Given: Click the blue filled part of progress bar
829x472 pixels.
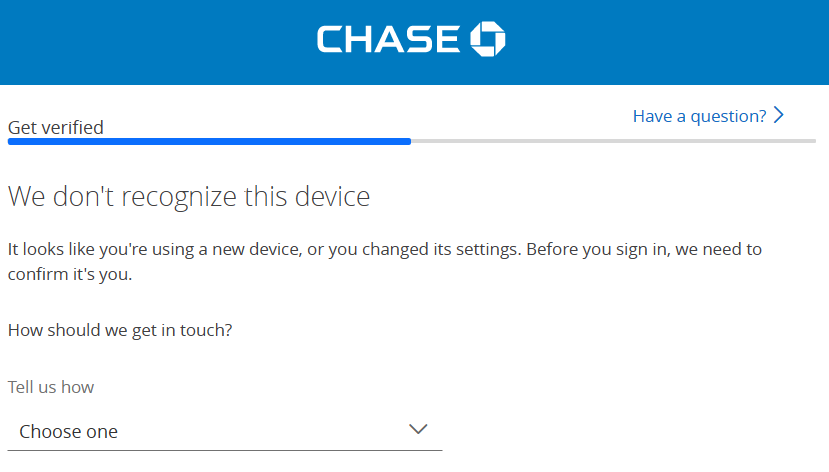Looking at the screenshot, I should [x=209, y=141].
